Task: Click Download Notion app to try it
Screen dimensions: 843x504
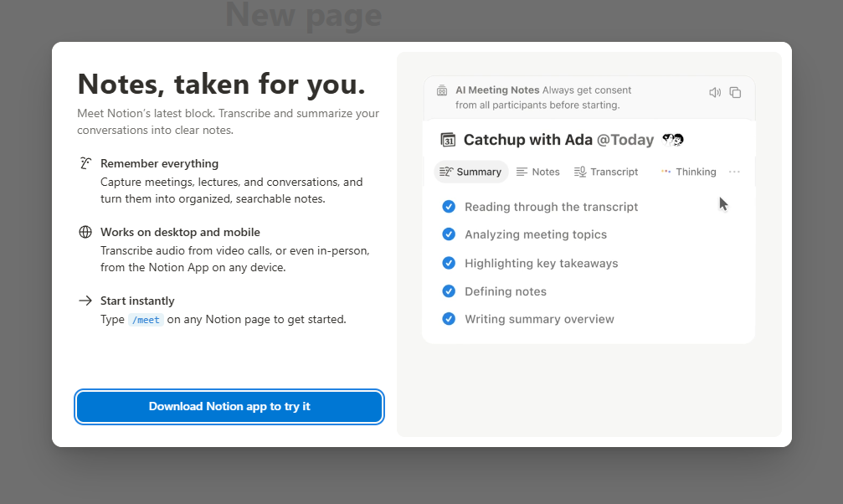Action: point(229,407)
